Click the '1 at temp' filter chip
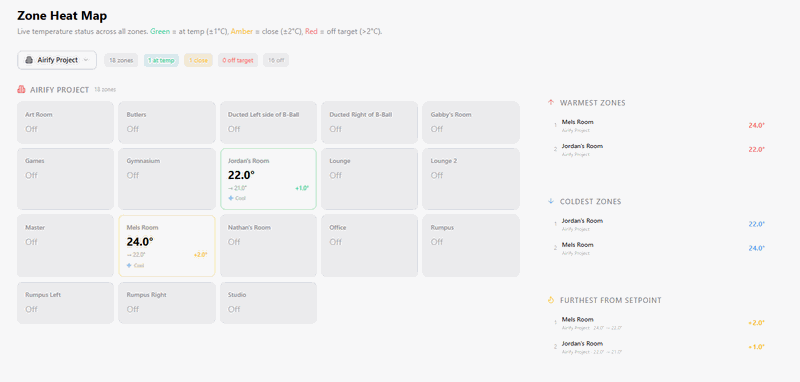 (161, 60)
